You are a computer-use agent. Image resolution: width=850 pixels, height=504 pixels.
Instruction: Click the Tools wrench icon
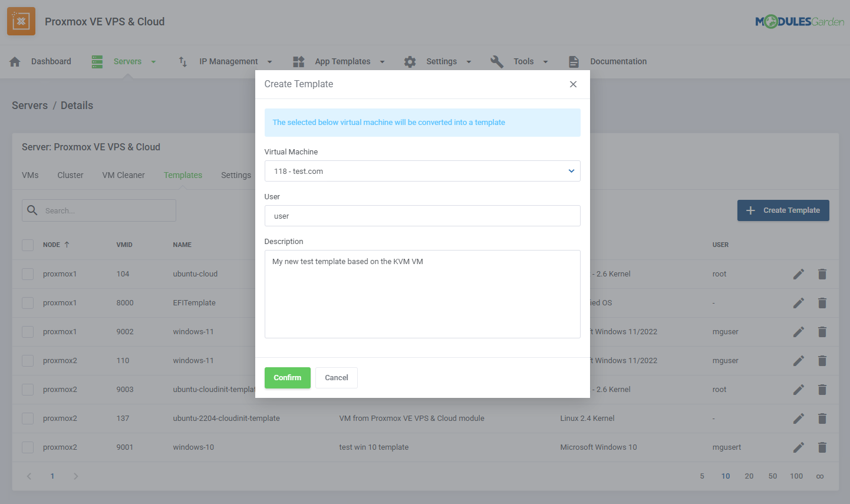pos(497,61)
